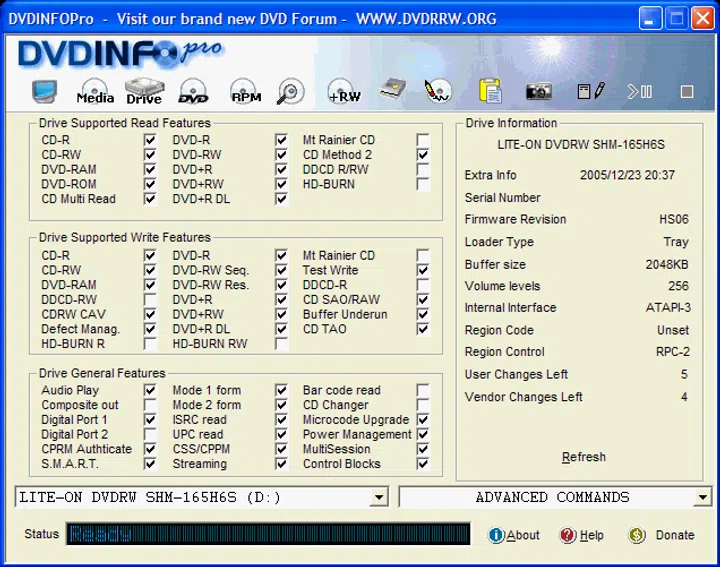This screenshot has width=720, height=567.
Task: Toggle read Mt Rainier CD checkbox
Action: [x=422, y=140]
